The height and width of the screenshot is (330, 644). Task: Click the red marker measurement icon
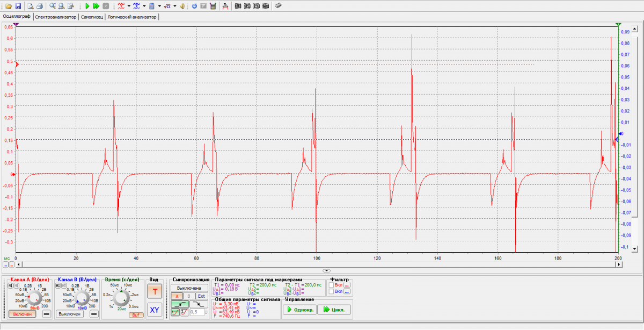point(225,6)
